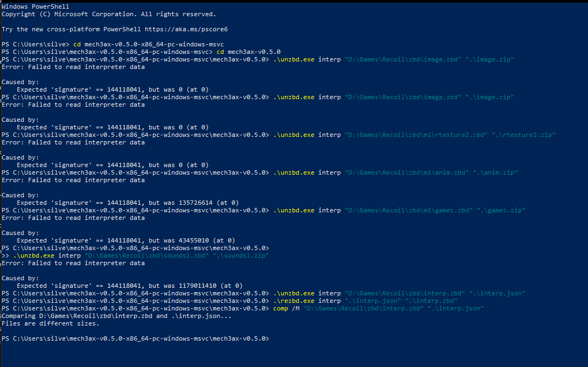The width and height of the screenshot is (588, 367).
Task: Select the m1\gamez.zbd path string
Action: [x=409, y=210]
